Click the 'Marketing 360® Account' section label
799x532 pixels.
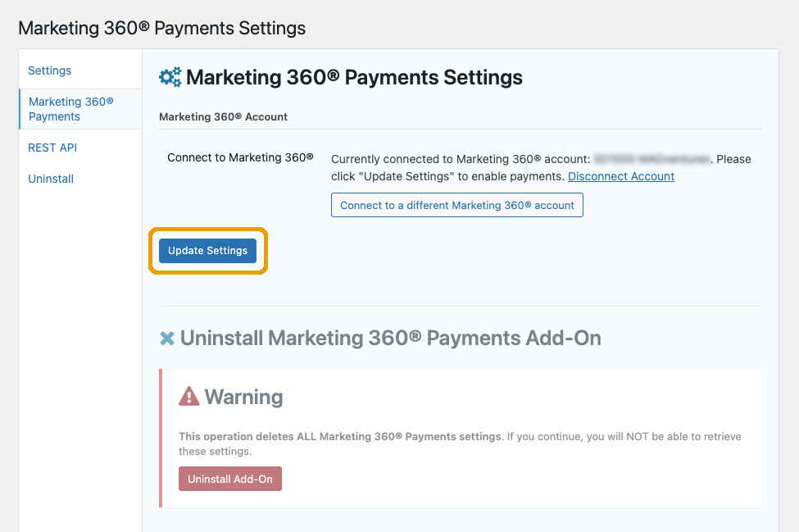(x=223, y=116)
